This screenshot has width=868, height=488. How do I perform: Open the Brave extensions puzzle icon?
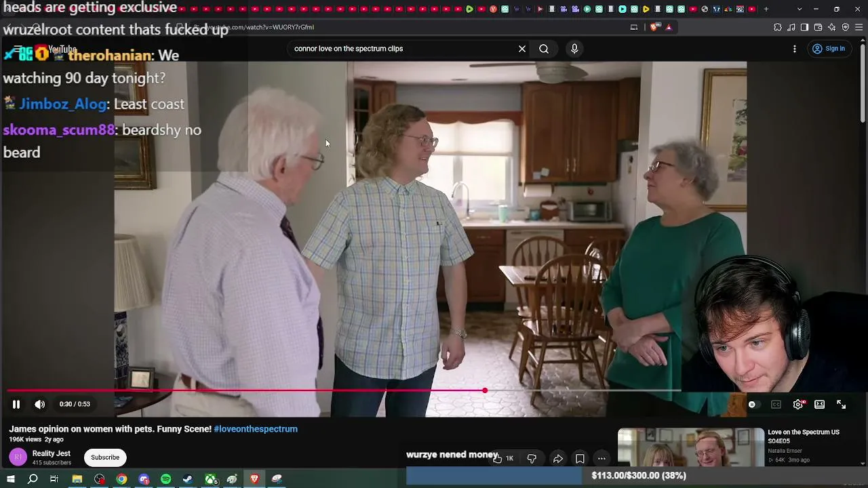[x=778, y=27]
